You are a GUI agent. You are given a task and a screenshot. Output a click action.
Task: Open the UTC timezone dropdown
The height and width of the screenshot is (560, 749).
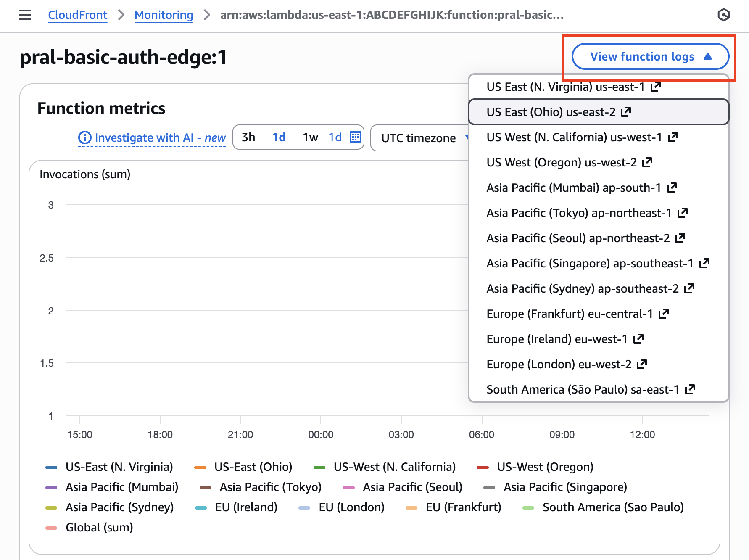click(x=420, y=138)
